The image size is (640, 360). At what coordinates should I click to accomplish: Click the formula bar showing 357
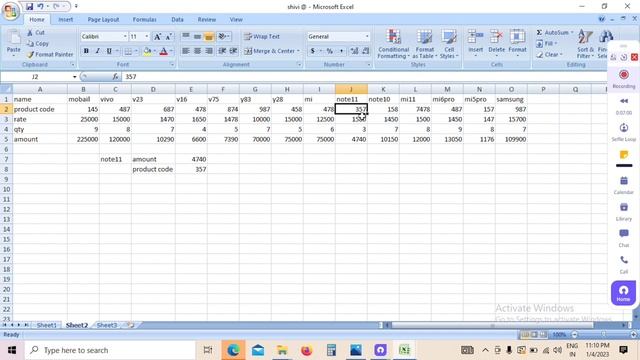click(x=363, y=77)
